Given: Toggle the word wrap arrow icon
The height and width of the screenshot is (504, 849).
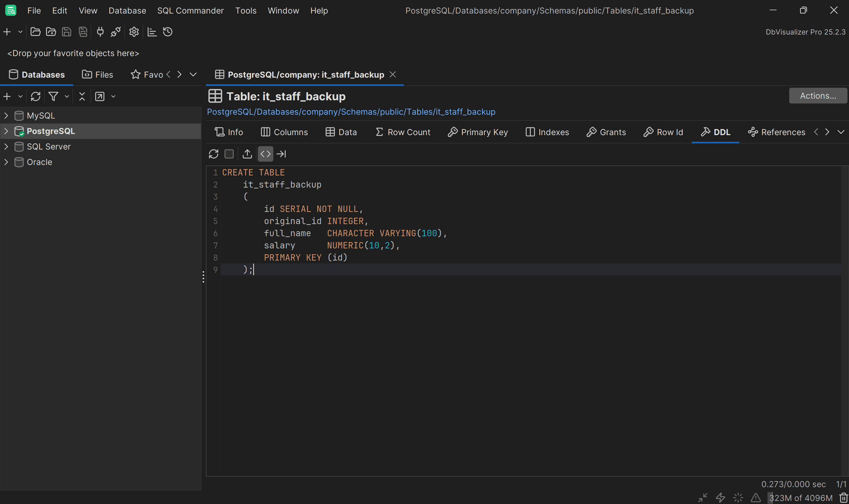Looking at the screenshot, I should [281, 154].
